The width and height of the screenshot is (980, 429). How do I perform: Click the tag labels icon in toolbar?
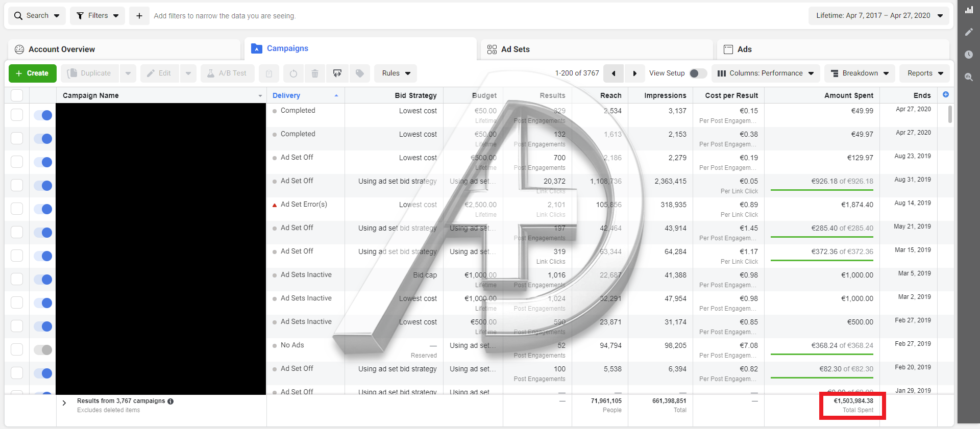pyautogui.click(x=360, y=73)
